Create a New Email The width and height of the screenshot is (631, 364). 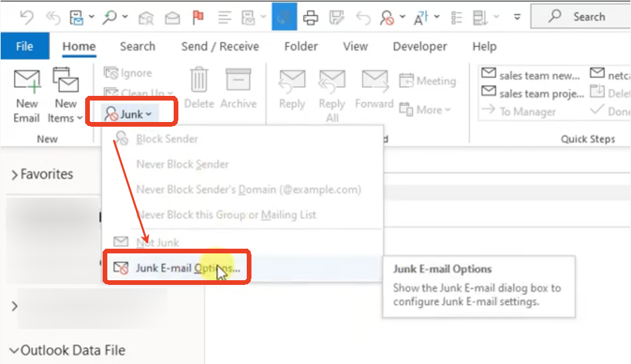[x=27, y=96]
